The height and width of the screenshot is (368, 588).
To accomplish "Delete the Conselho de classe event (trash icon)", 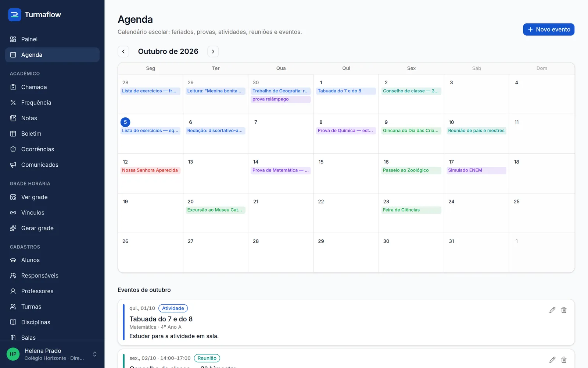I will 564,360.
